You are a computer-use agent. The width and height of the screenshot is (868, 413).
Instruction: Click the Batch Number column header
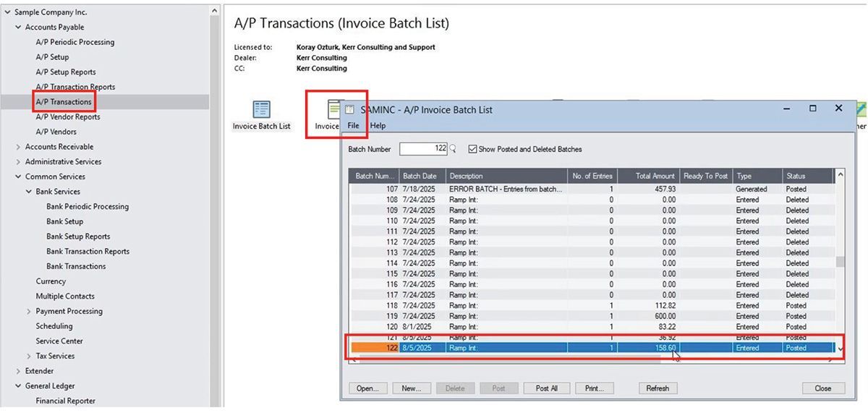tap(375, 176)
